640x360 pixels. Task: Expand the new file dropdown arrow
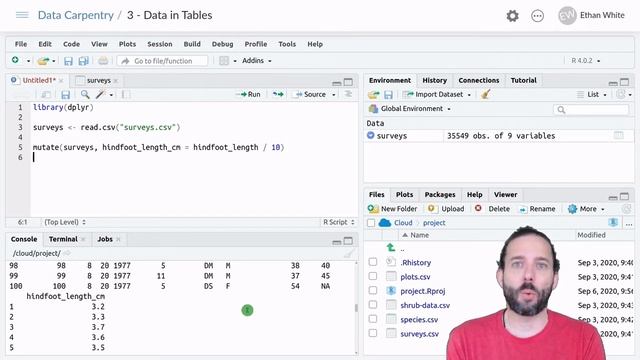click(28, 61)
